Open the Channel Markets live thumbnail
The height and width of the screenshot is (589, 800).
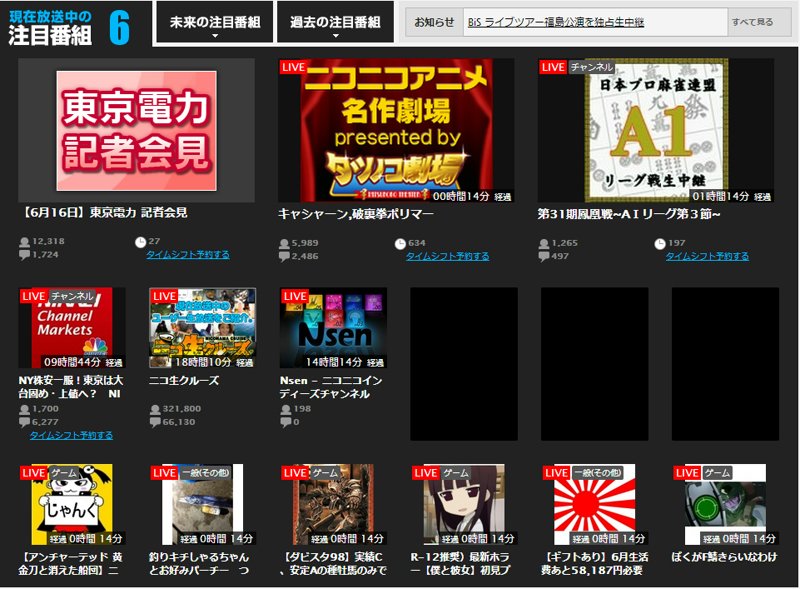(x=71, y=328)
